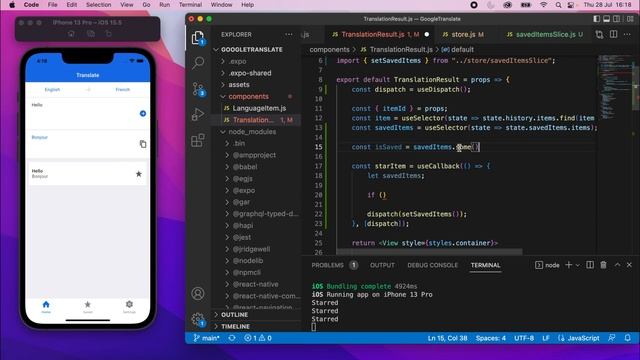Click the feedback icon in status bar
The height and width of the screenshot is (360, 640).
611,338
